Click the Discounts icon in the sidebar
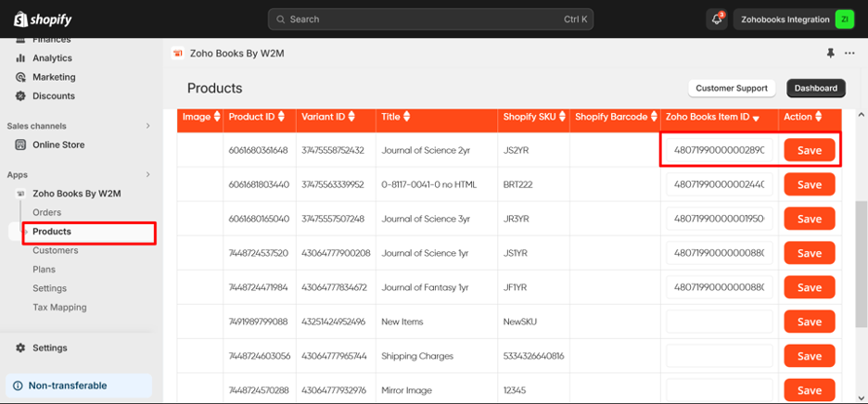 20,96
